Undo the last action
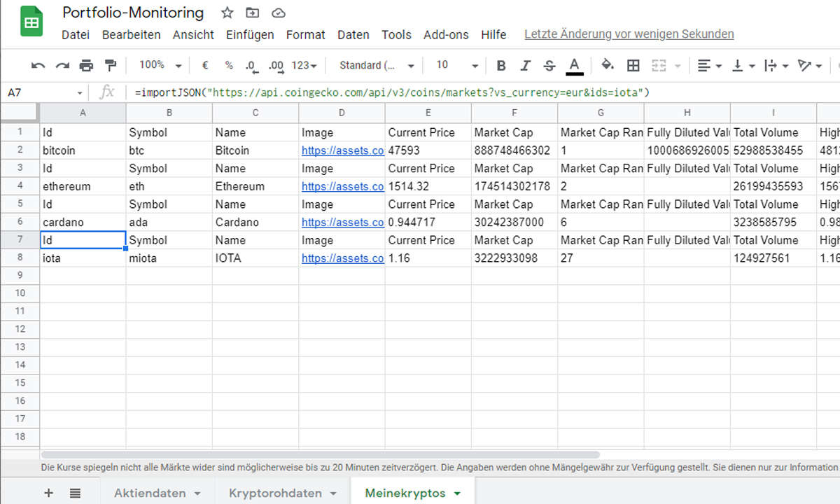The image size is (840, 504). (38, 65)
